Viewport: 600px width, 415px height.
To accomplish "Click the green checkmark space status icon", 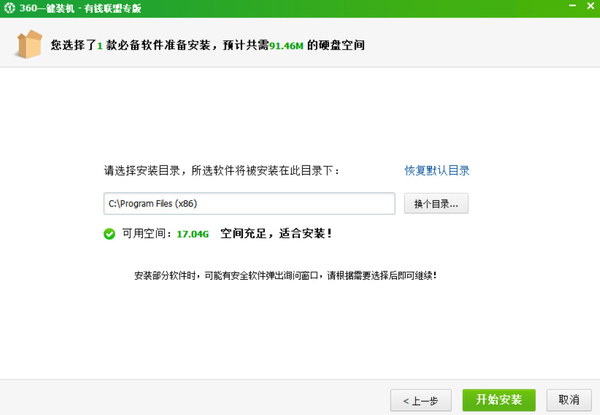I will click(109, 234).
